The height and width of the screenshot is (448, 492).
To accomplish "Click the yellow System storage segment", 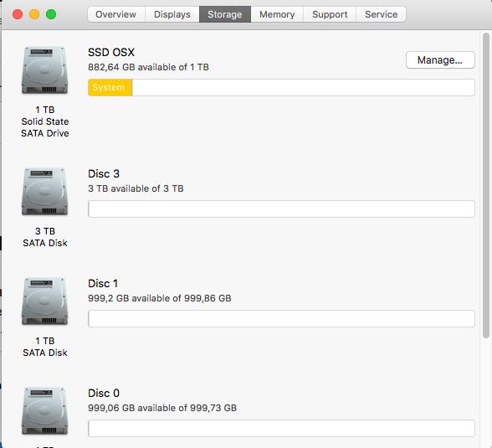I will (x=110, y=87).
